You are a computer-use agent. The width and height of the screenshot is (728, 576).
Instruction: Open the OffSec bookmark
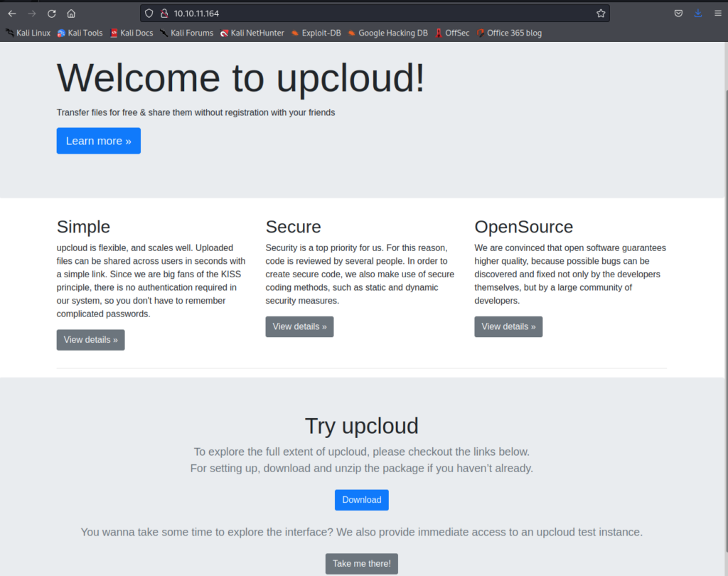452,33
